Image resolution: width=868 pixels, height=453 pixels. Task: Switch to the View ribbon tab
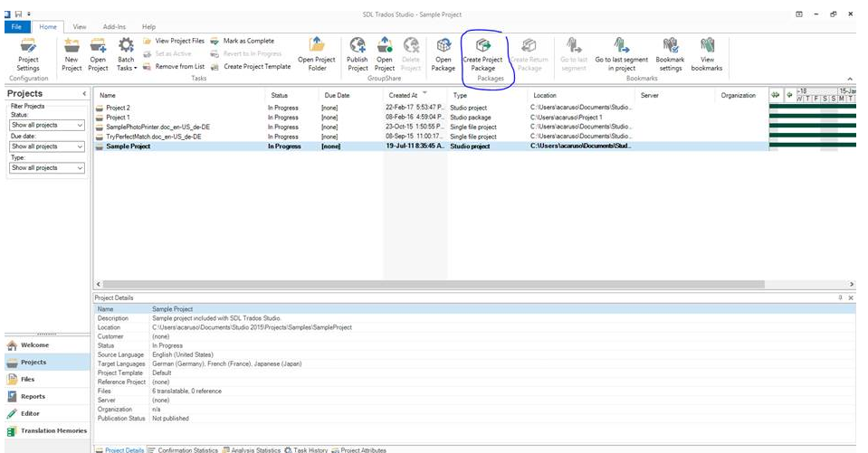[80, 26]
